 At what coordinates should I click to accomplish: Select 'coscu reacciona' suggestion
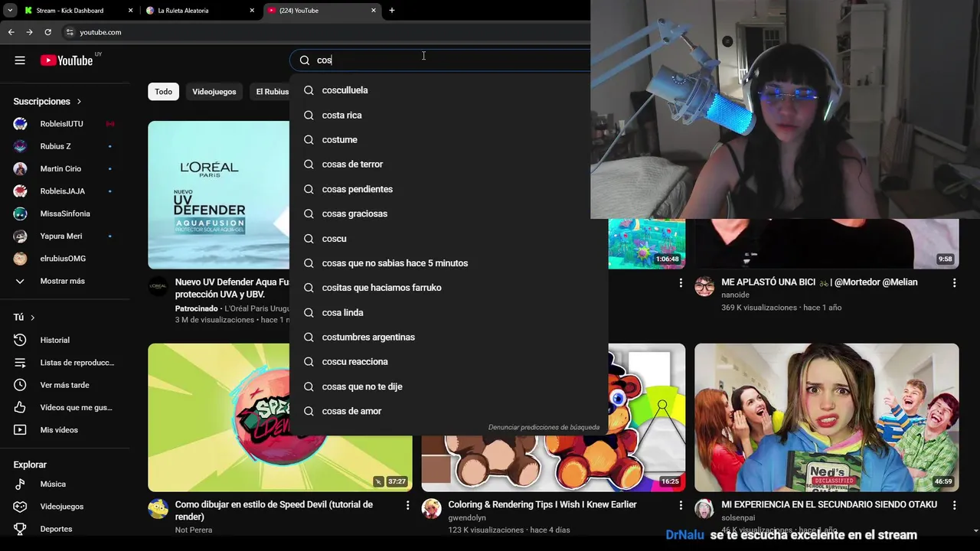[x=449, y=361]
